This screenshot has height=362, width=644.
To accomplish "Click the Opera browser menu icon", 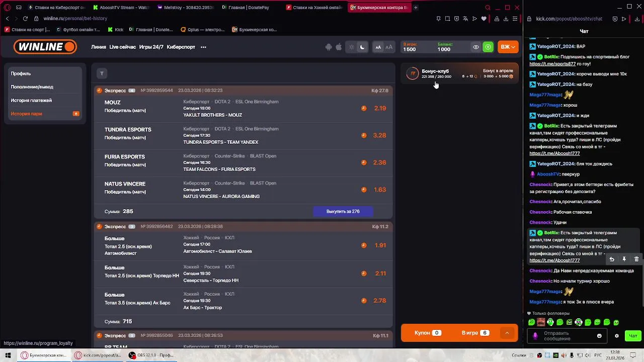I will point(8,8).
